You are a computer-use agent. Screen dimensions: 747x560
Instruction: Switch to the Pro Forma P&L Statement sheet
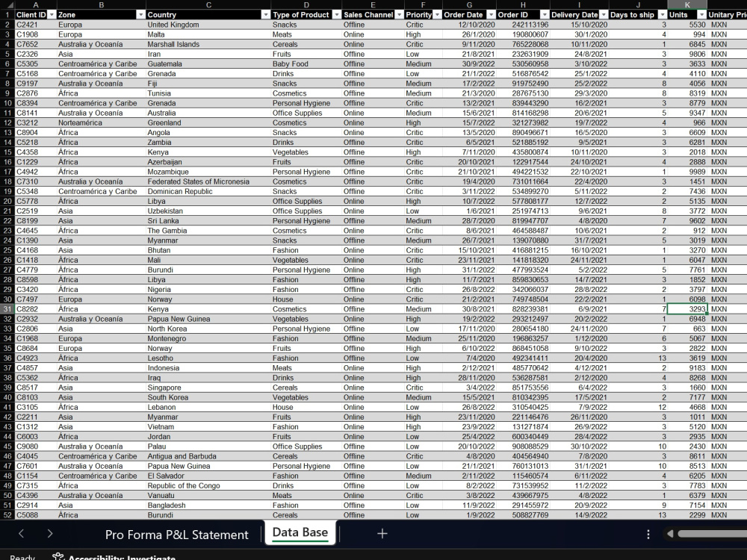coord(177,535)
